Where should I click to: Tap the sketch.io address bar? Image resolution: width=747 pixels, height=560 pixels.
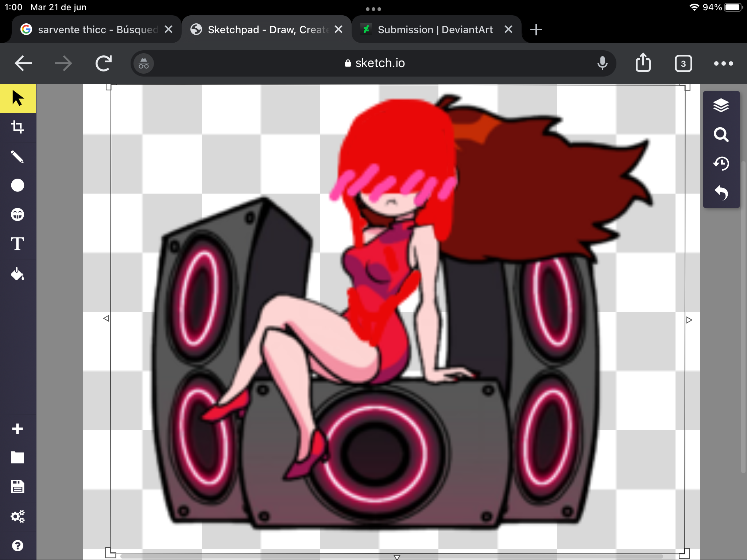pos(374,63)
